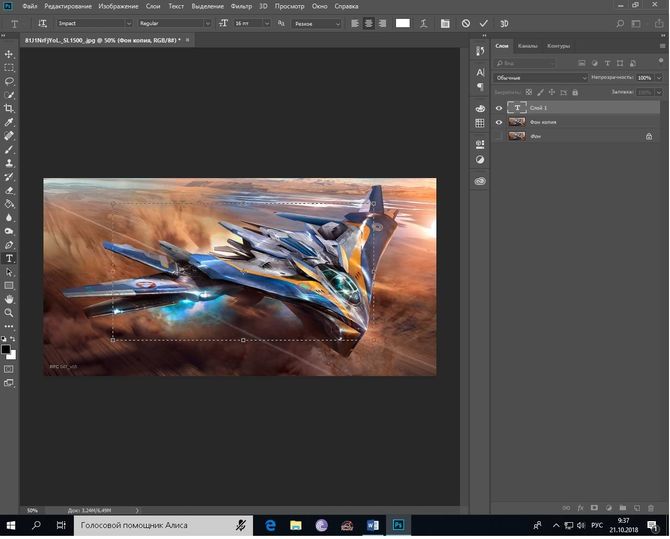Viewport: 670px width, 539px height.
Task: Select the Lasso tool
Action: (9, 81)
